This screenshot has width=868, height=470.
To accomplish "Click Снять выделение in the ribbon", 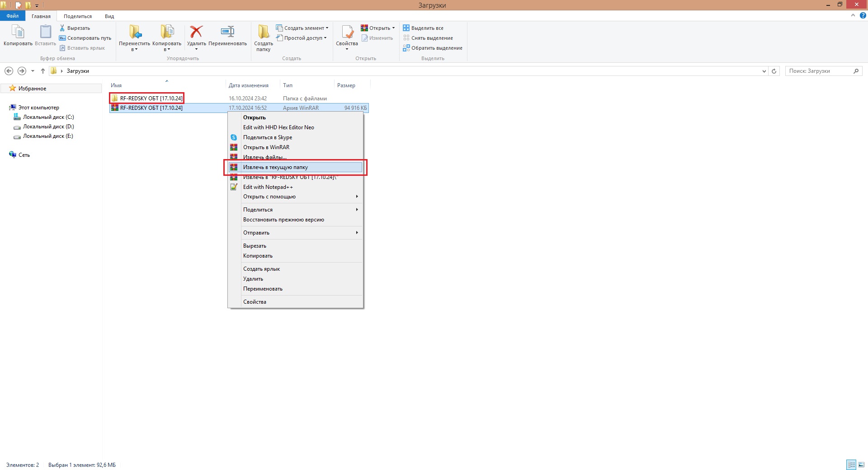I will (x=428, y=38).
